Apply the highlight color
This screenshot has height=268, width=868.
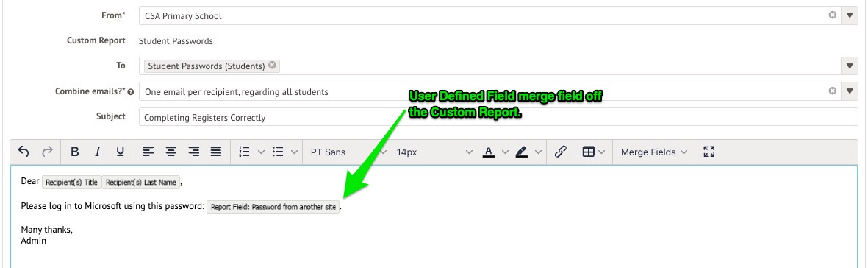coord(521,152)
